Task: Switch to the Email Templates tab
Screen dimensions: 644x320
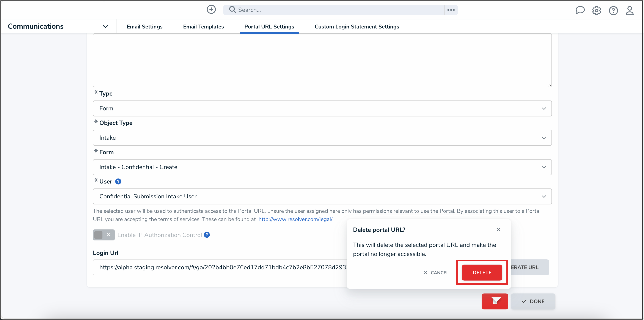Action: point(203,27)
